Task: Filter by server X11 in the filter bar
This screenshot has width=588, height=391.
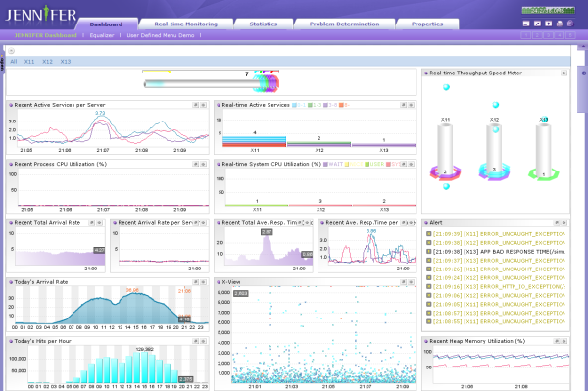Action: tap(29, 62)
